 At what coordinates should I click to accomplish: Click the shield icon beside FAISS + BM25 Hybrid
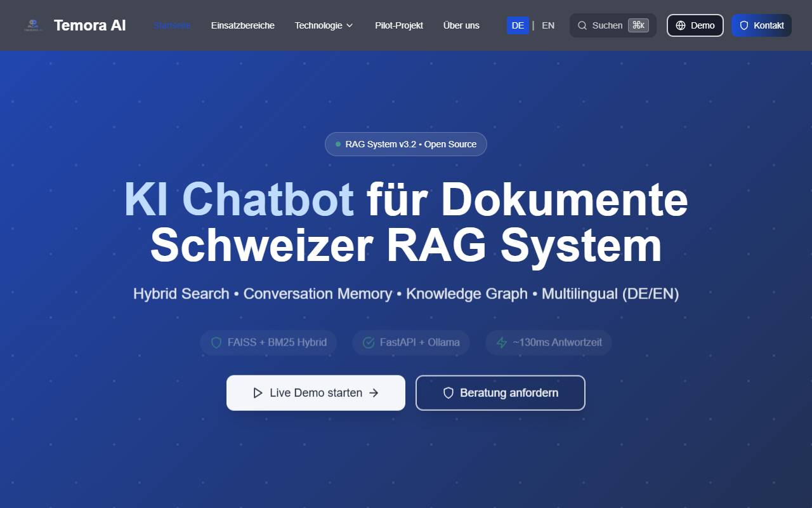pyautogui.click(x=216, y=343)
